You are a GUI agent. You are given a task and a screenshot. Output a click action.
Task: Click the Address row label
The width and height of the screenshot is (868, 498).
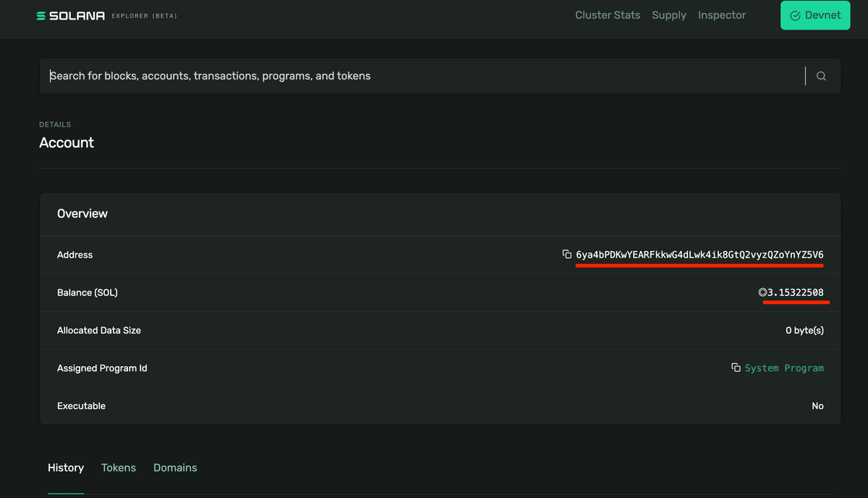coord(75,255)
